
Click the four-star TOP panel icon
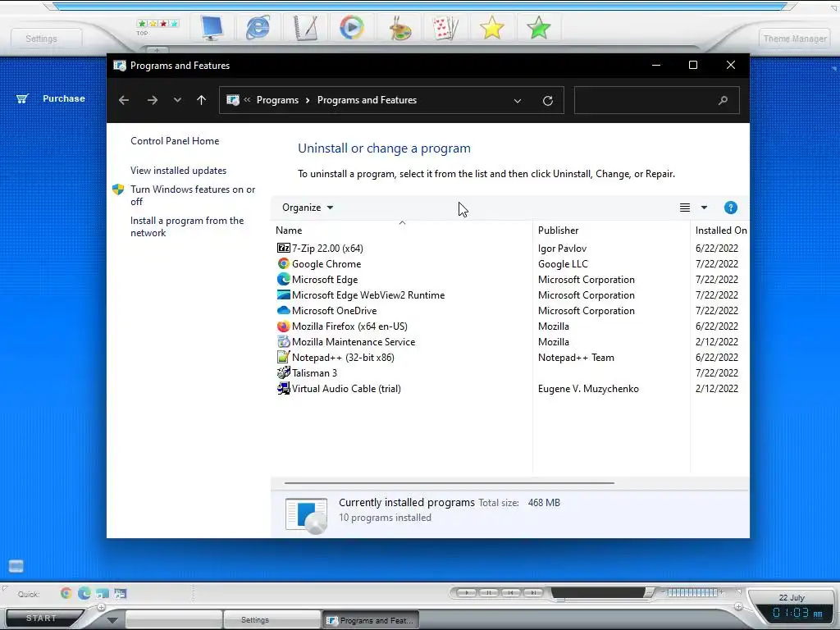157,24
